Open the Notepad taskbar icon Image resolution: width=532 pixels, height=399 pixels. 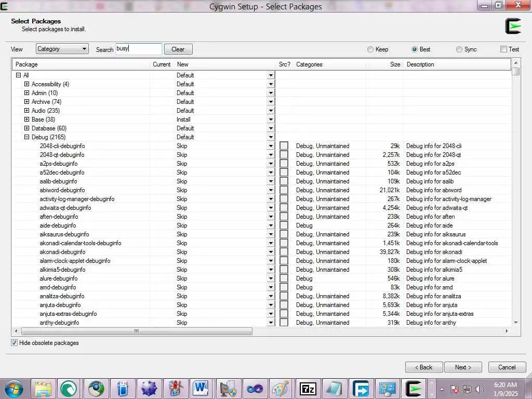click(x=334, y=389)
